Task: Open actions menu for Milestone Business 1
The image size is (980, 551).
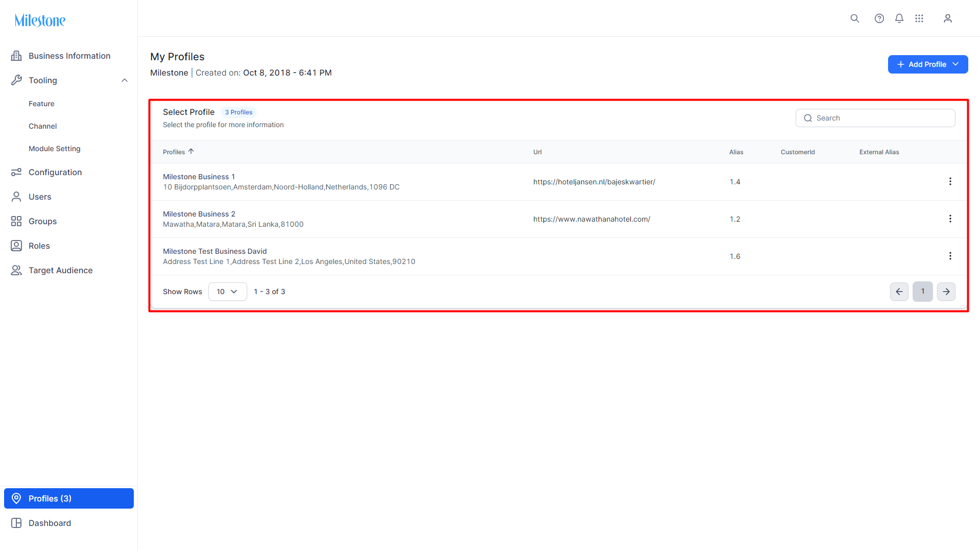Action: [x=950, y=181]
